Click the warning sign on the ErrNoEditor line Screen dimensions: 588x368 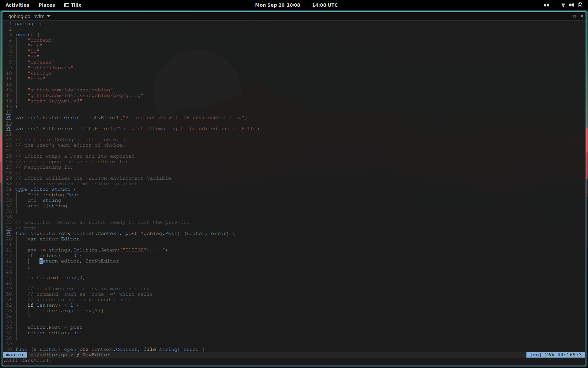(9, 117)
